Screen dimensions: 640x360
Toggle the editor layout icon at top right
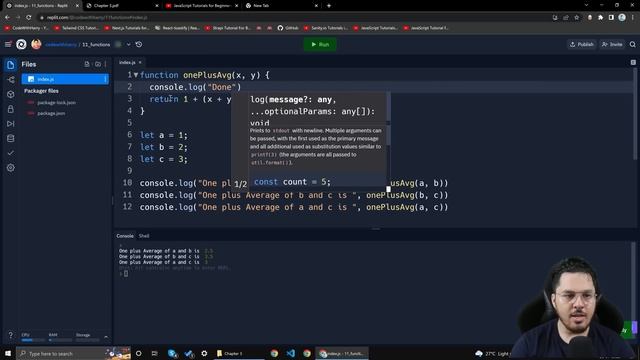pyautogui.click(x=633, y=62)
